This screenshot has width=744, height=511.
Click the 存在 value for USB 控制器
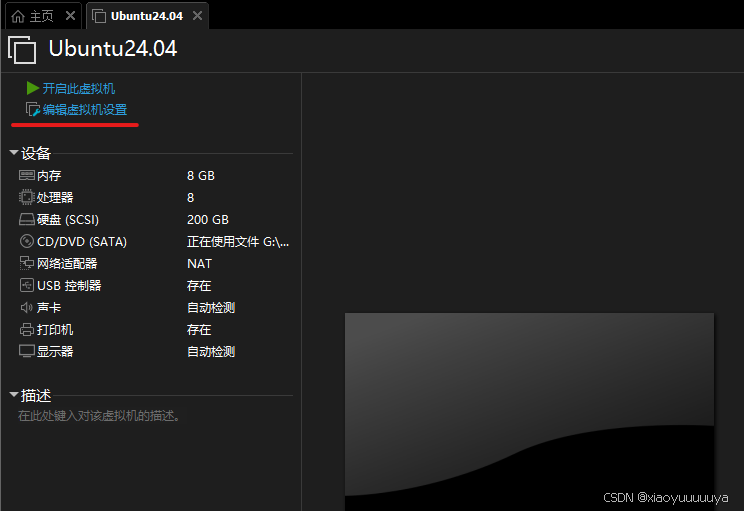click(199, 286)
